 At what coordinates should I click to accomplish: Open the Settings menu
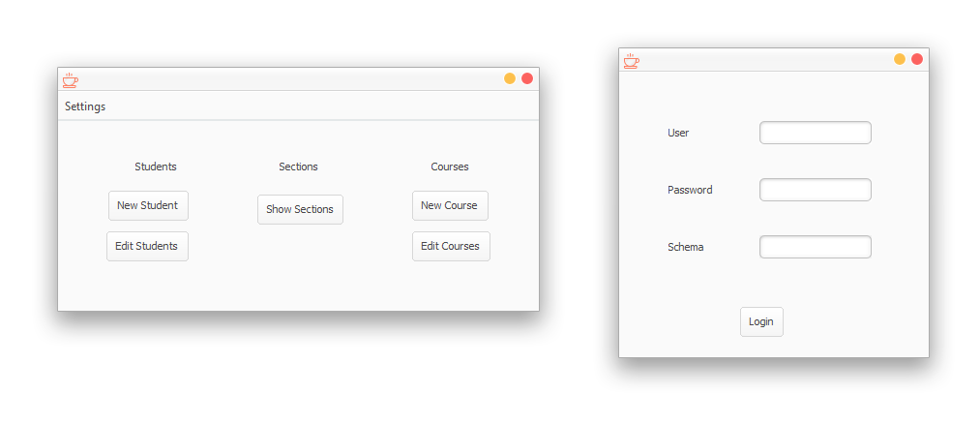[85, 106]
